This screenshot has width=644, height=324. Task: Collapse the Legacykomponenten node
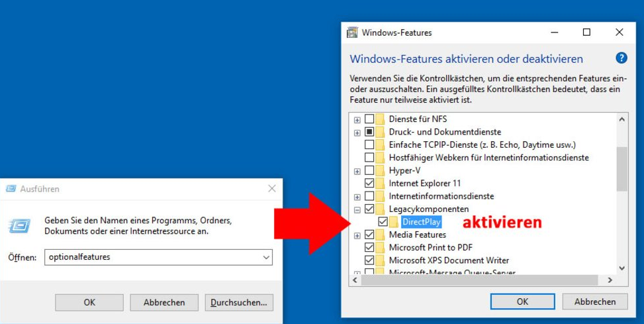(x=357, y=209)
